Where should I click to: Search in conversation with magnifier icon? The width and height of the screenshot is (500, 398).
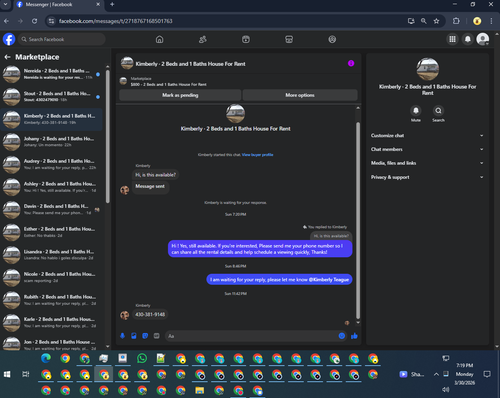coord(438,111)
